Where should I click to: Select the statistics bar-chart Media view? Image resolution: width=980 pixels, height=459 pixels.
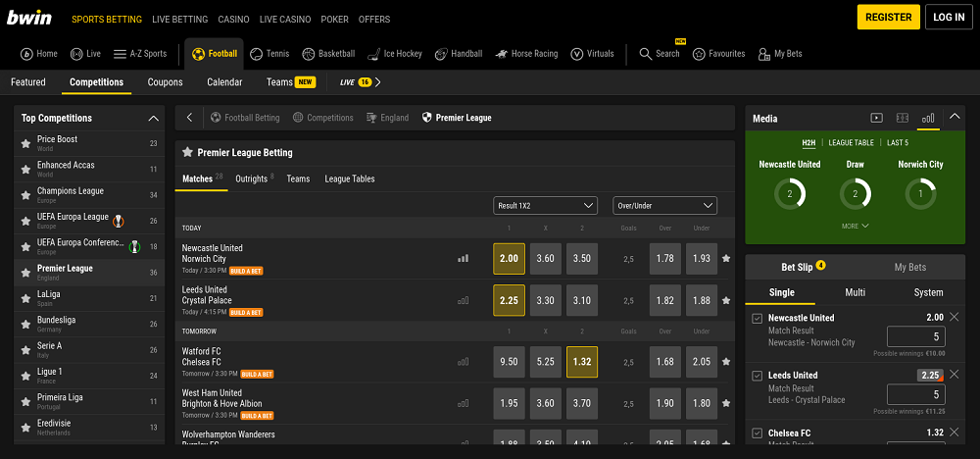coord(928,118)
